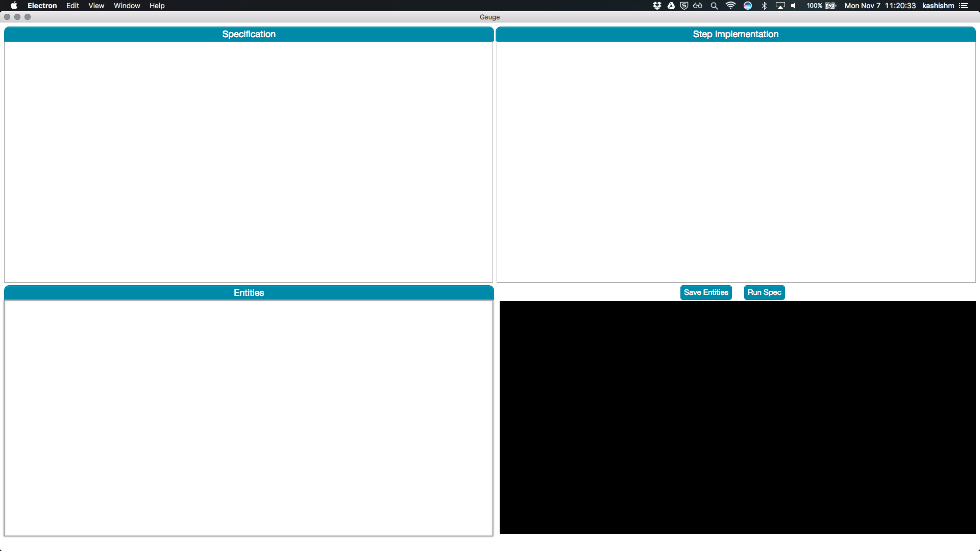Click the Wi-Fi status icon

click(730, 6)
